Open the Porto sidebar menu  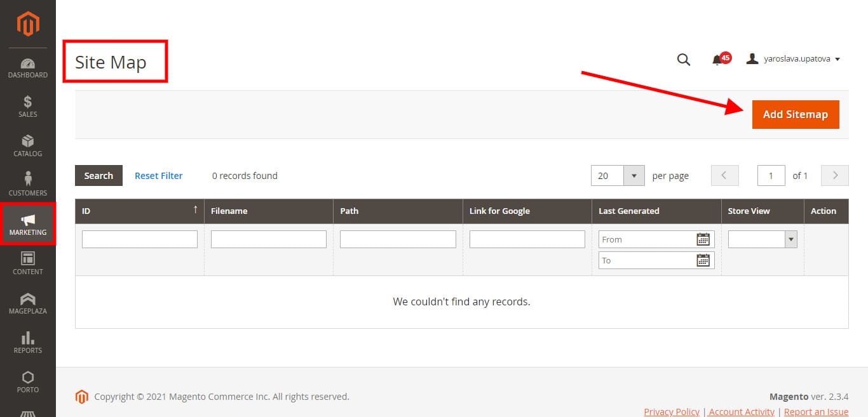pyautogui.click(x=28, y=382)
